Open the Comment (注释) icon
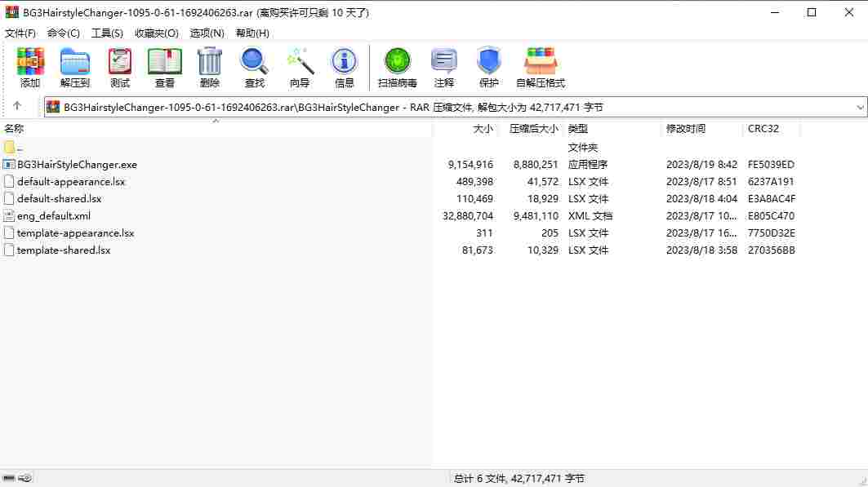This screenshot has height=487, width=868. click(444, 67)
